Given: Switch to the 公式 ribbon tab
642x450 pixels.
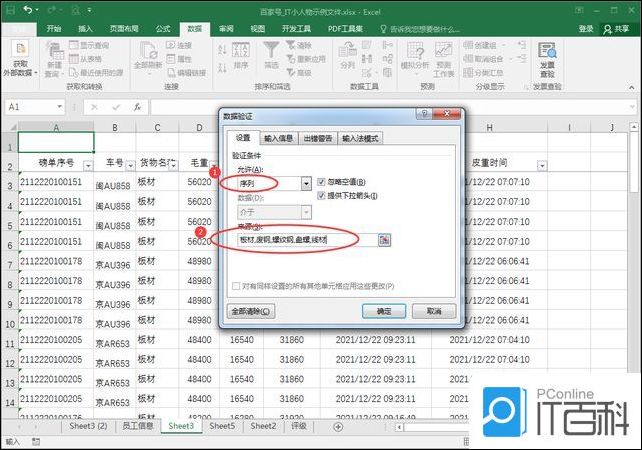Looking at the screenshot, I should pos(163,28).
